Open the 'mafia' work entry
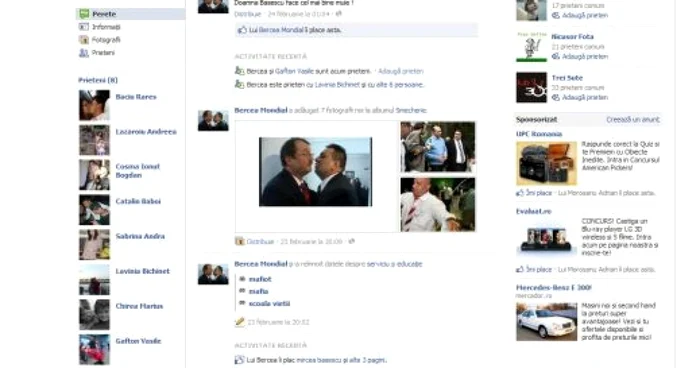Viewport: 700px width, 368px height. pos(258,291)
